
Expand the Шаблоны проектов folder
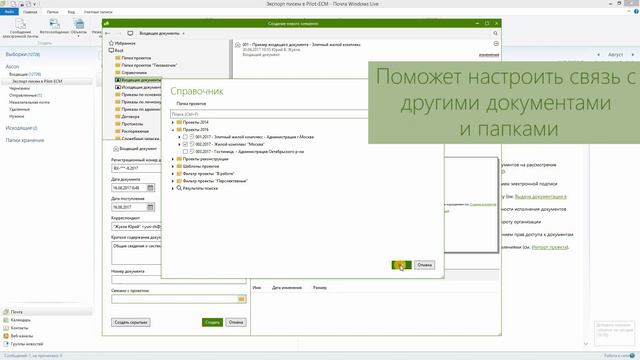tap(173, 167)
